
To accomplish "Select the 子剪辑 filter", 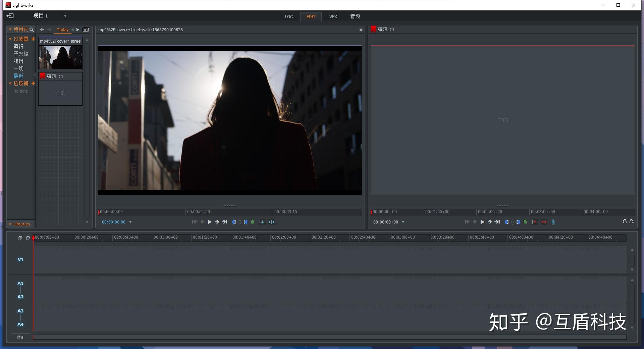I will pyautogui.click(x=21, y=54).
